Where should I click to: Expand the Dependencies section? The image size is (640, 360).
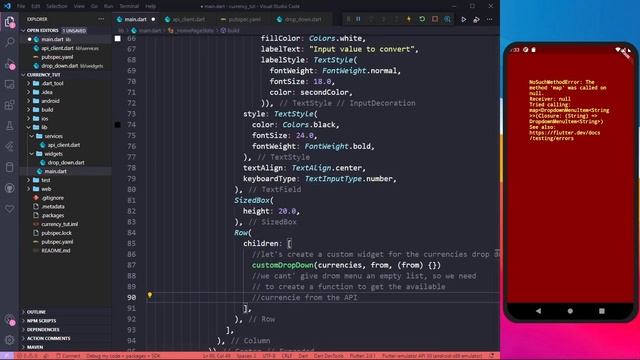point(43,329)
